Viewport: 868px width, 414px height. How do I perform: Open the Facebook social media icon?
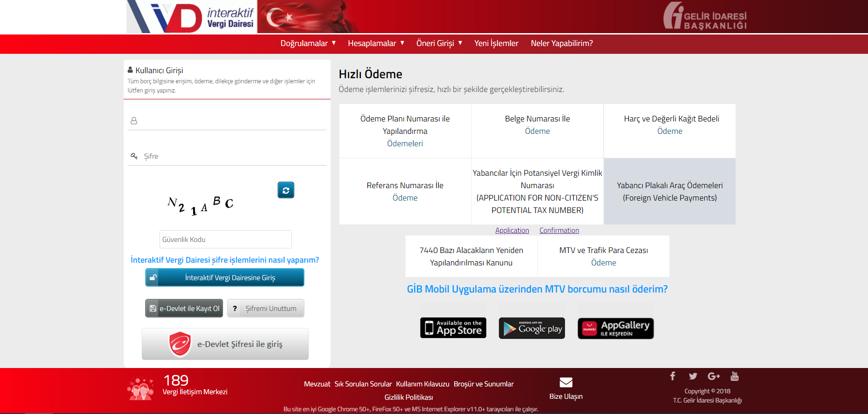tap(672, 376)
